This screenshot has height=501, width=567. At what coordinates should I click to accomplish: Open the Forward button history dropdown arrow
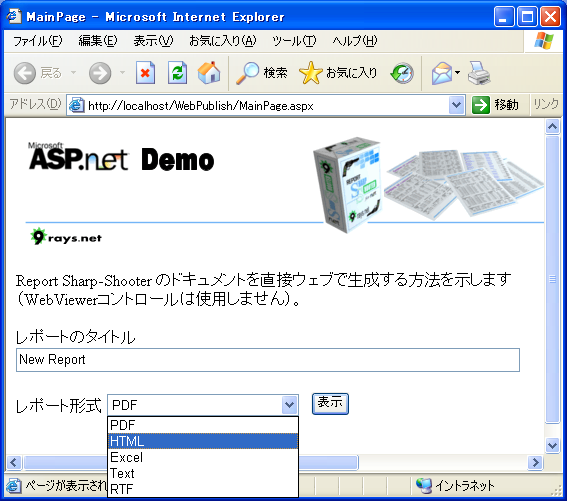pyautogui.click(x=123, y=73)
